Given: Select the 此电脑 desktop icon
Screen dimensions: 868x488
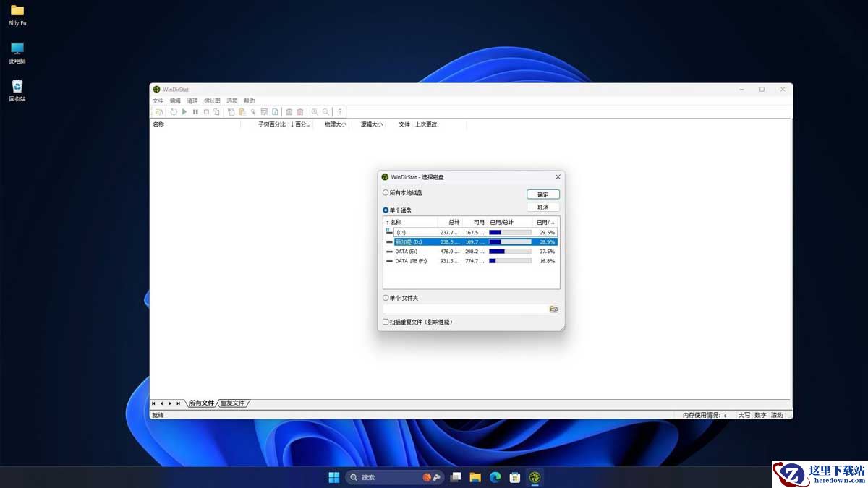Looking at the screenshot, I should coord(17,53).
